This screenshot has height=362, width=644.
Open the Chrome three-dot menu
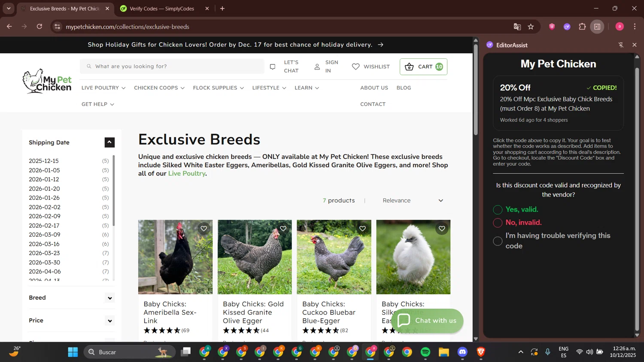(x=635, y=27)
